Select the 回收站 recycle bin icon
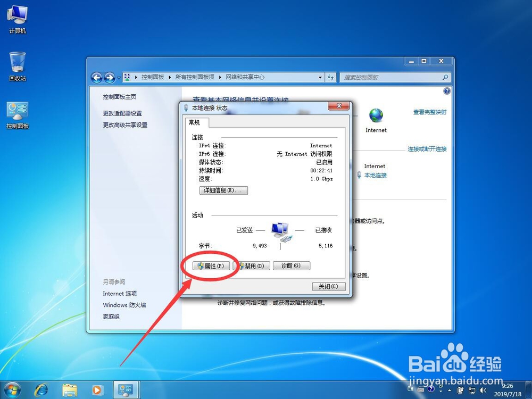The width and height of the screenshot is (532, 399). tap(18, 66)
